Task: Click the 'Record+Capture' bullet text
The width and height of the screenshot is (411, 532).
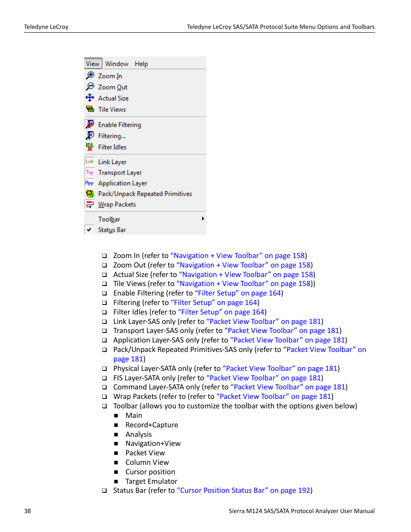Action: (152, 425)
